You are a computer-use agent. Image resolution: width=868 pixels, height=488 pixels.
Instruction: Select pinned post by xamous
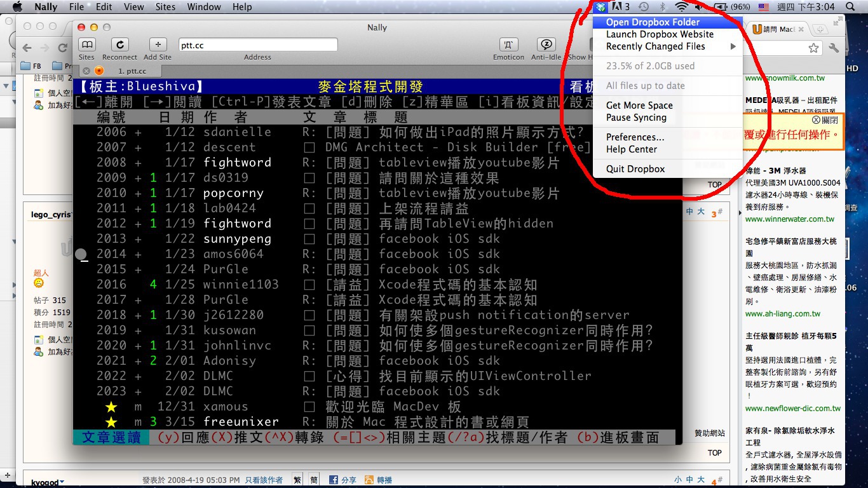tap(377, 407)
